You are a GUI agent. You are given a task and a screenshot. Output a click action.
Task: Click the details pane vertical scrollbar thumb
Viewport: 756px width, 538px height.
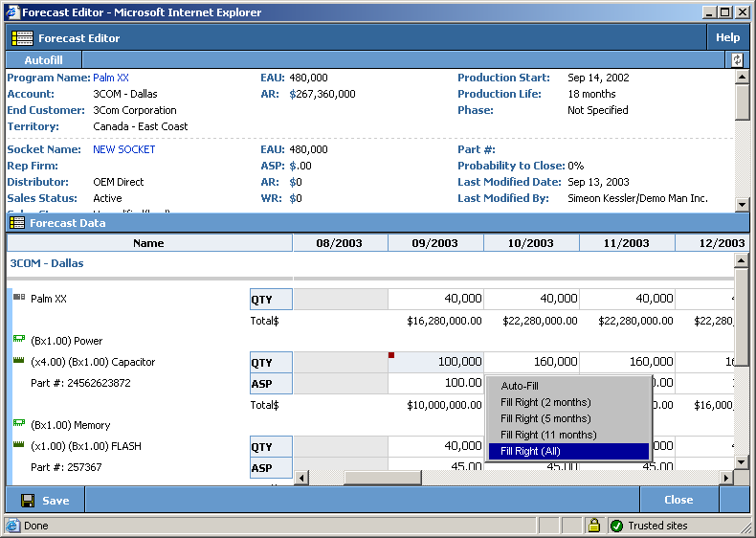coord(742,101)
